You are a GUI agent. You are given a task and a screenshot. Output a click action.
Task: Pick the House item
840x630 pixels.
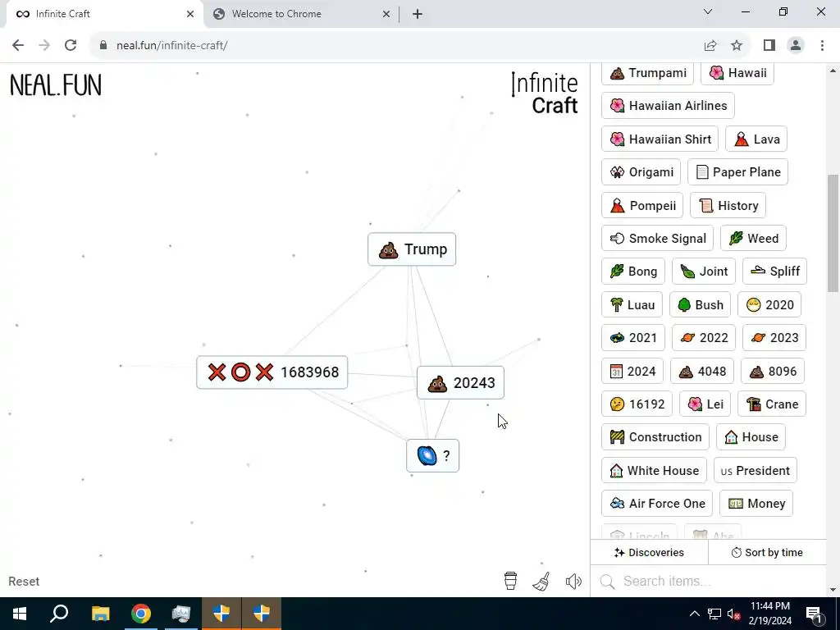pyautogui.click(x=751, y=437)
